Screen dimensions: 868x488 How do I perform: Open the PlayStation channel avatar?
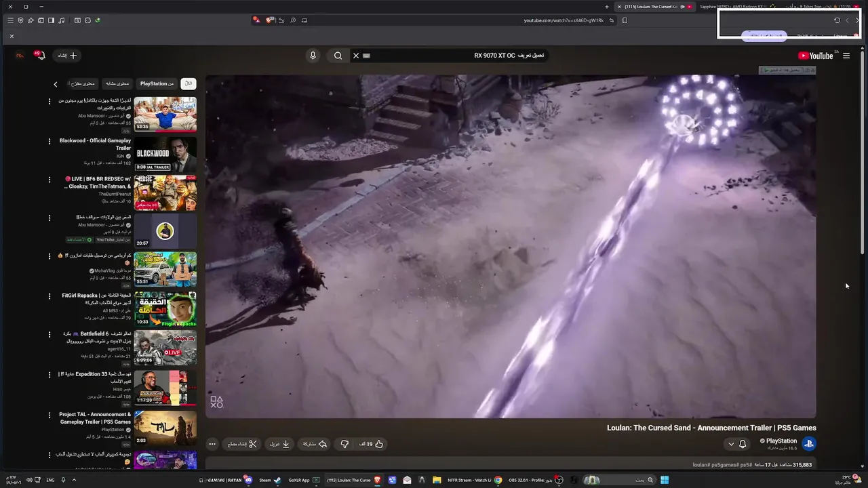809,444
